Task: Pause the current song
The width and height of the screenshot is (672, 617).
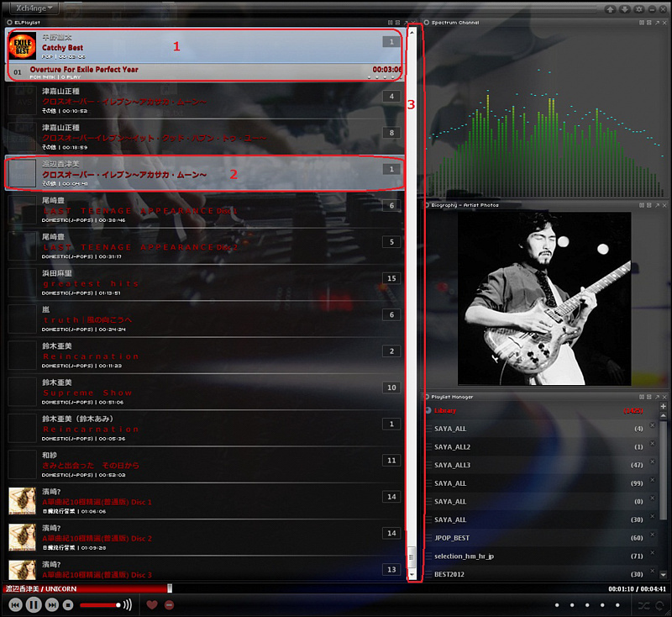Action: [x=34, y=605]
